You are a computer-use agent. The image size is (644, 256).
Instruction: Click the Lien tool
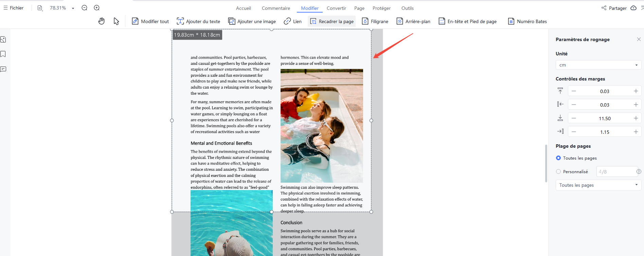(293, 21)
